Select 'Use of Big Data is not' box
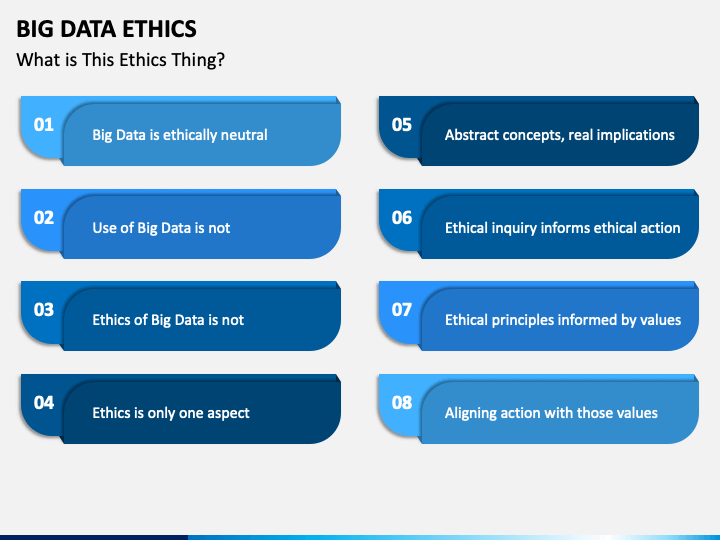This screenshot has height=540, width=720. (x=202, y=227)
